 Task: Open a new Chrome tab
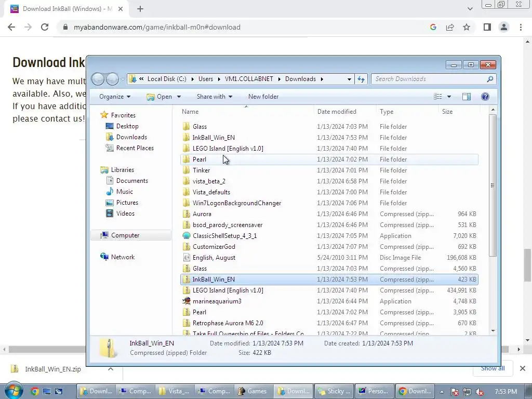pos(140,9)
